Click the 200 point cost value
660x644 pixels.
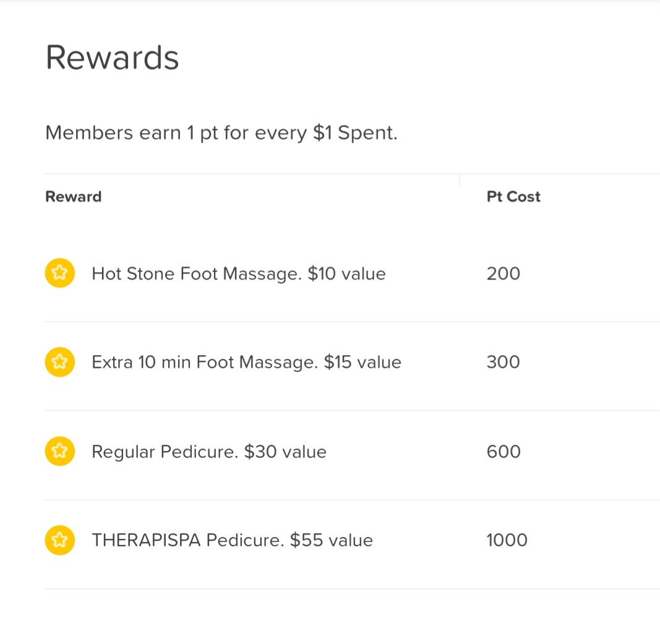pos(504,273)
